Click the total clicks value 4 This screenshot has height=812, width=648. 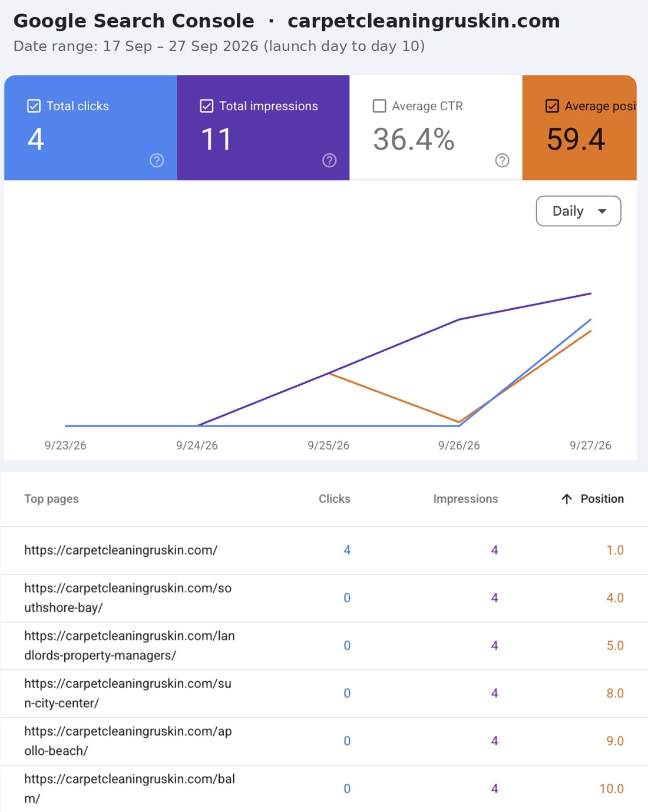point(35,140)
